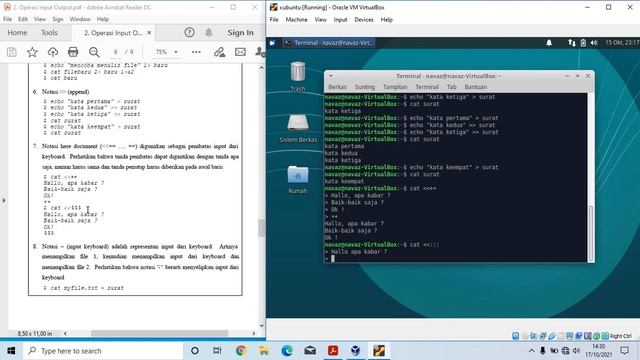This screenshot has height=360, width=640.
Task: Open the Mail app on the taskbar
Action: 310,351
